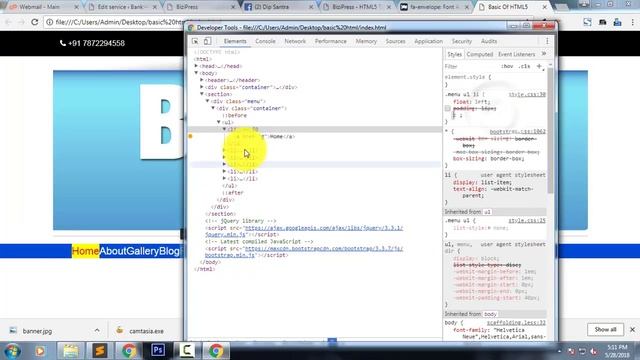Viewport: 640px width, 360px height.
Task: Click the Styles pane vertical scrollbar
Action: 550,130
